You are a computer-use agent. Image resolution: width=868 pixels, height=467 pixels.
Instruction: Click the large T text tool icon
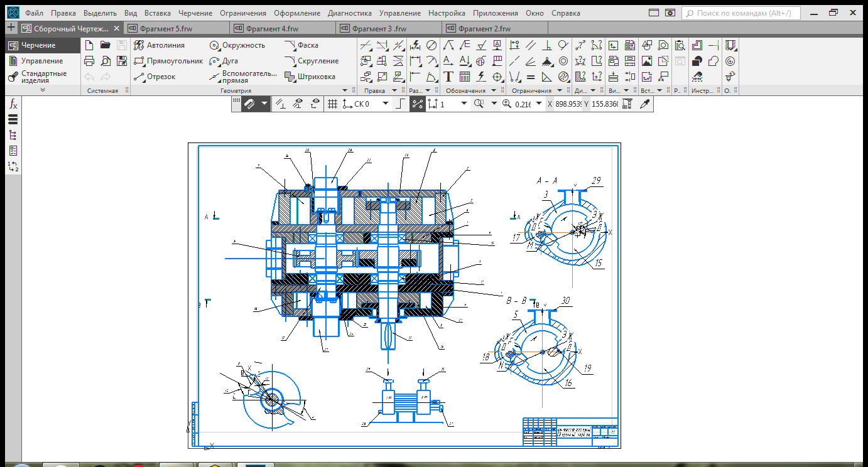(448, 77)
